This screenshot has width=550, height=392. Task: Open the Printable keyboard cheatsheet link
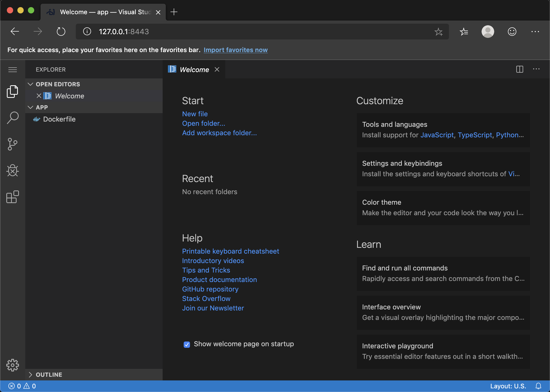tap(231, 251)
